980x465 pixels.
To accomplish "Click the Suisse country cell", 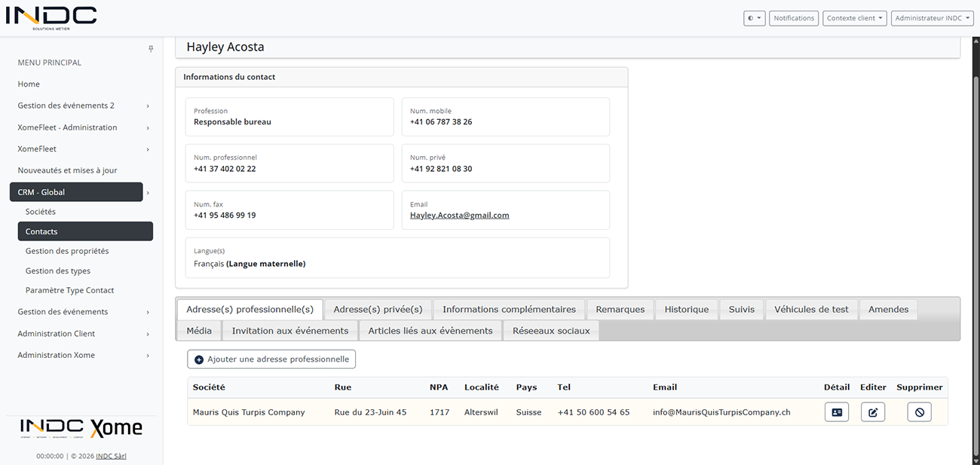I will [x=528, y=412].
